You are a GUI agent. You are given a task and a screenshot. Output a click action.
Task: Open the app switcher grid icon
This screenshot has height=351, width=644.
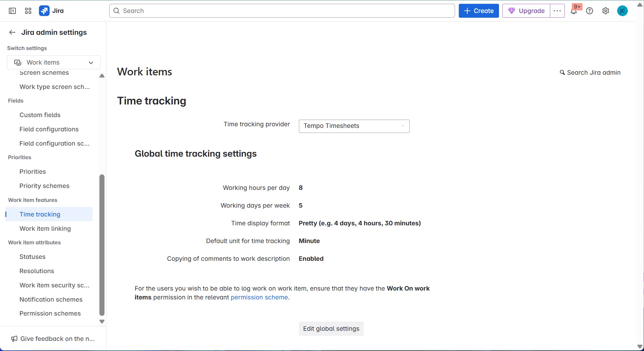pos(28,10)
